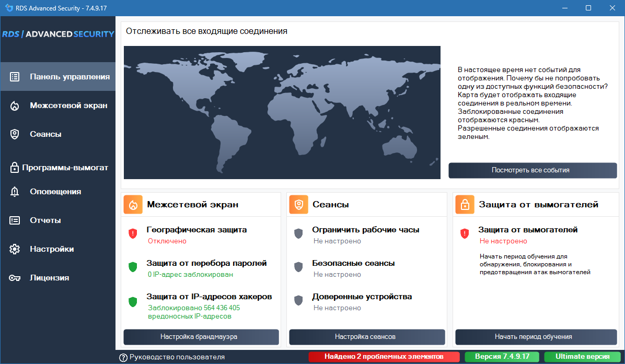Click Безопасные сеансы title
625x364 pixels.
(353, 263)
